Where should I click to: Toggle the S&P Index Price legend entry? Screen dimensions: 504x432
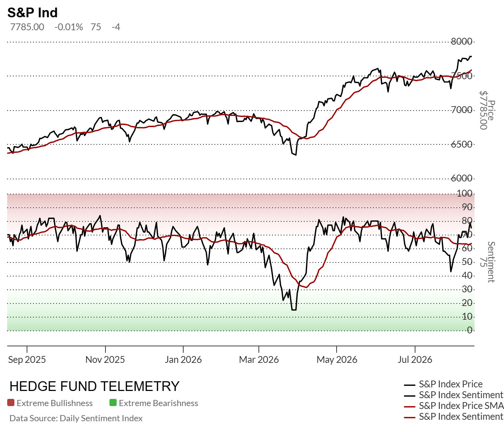[x=443, y=384]
